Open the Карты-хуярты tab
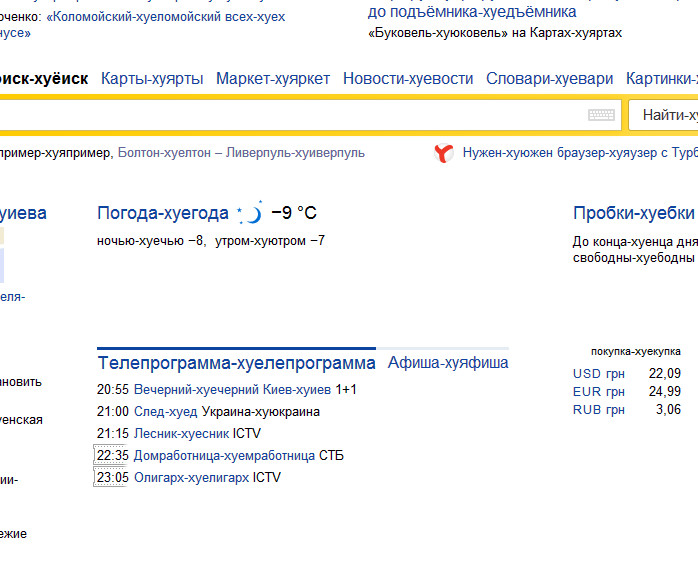Viewport: 698px width, 562px height. pos(152,78)
